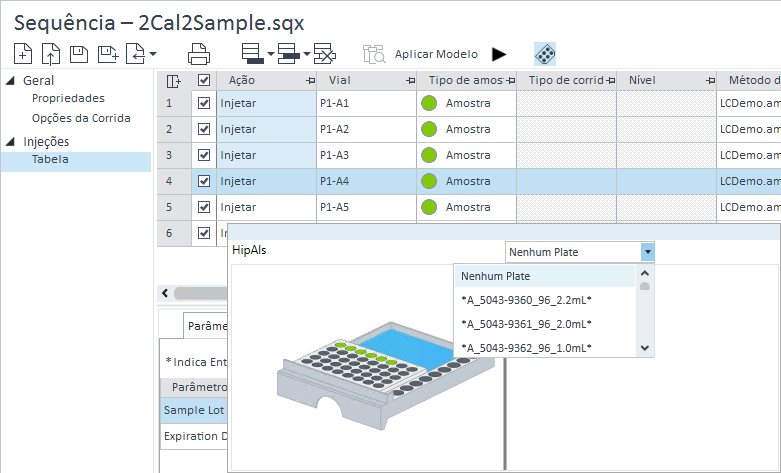Viewport: 781px width, 473px height.
Task: Choose A_5043-9360_96_2.2mL plate option
Action: (526, 300)
